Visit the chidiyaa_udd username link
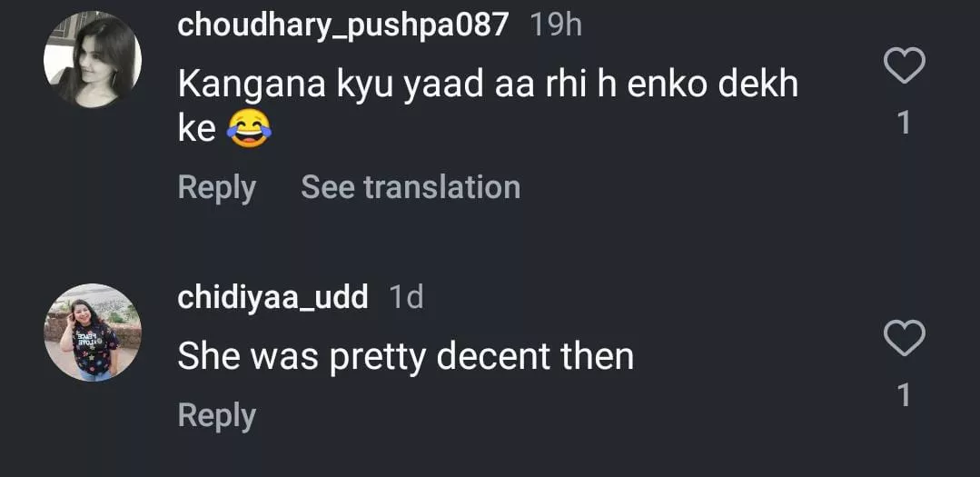Image resolution: width=980 pixels, height=477 pixels. tap(272, 297)
